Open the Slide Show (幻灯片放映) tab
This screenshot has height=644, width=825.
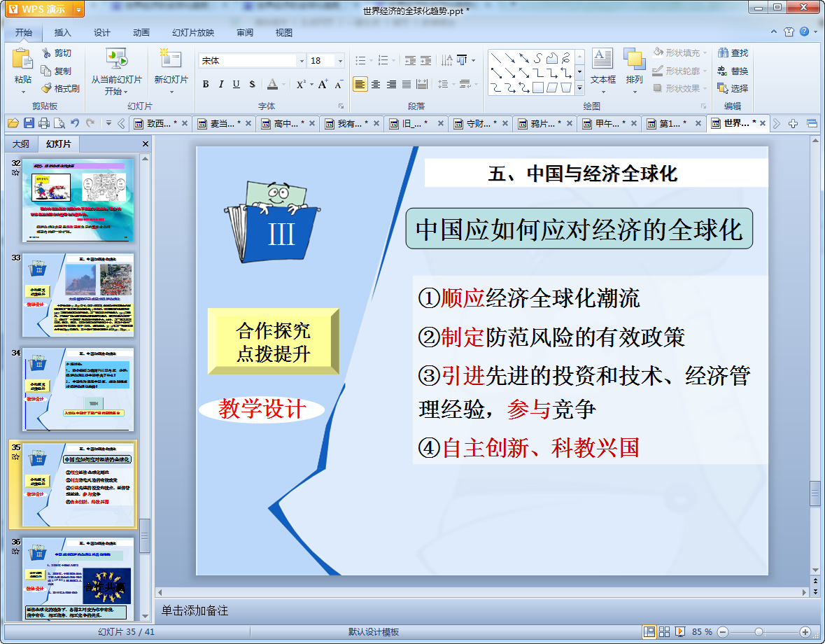point(193,33)
